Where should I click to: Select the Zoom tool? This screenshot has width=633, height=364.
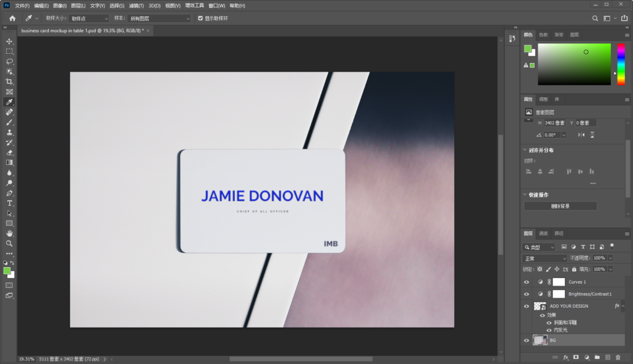pos(9,243)
